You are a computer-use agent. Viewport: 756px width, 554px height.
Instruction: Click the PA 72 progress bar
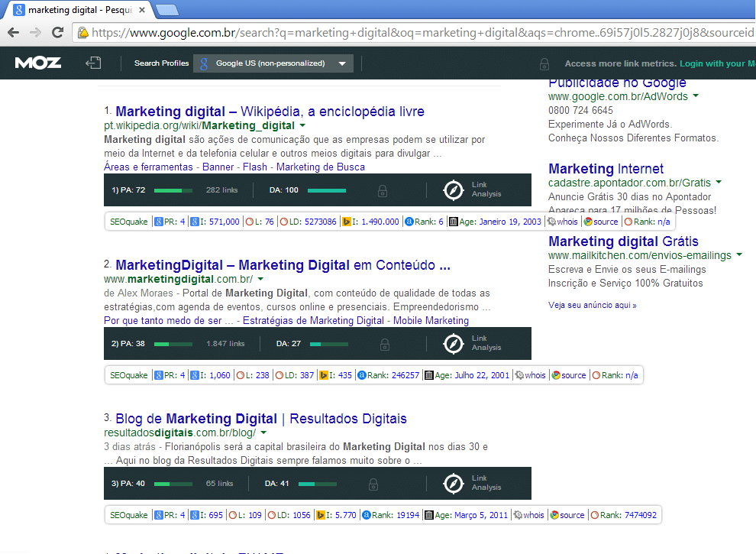(x=173, y=190)
